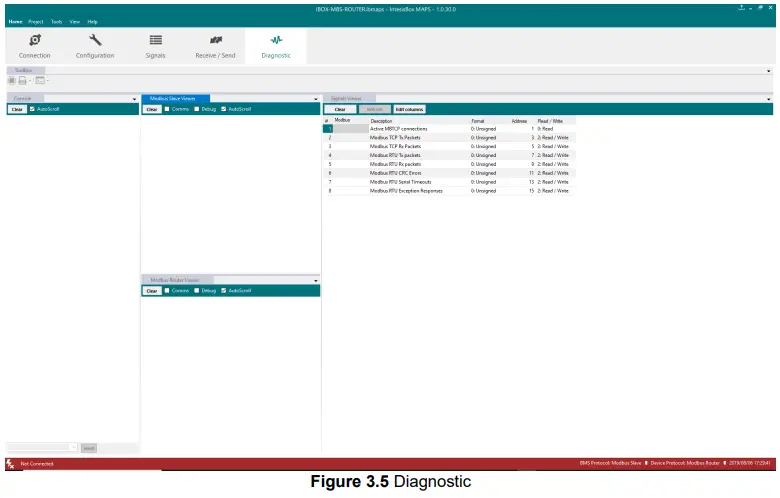
Task: Click the Edit columns button
Action: (409, 109)
